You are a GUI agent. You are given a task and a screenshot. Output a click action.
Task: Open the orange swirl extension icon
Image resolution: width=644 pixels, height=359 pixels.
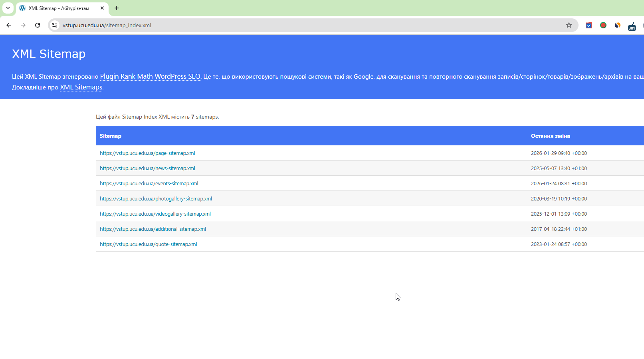click(x=618, y=25)
